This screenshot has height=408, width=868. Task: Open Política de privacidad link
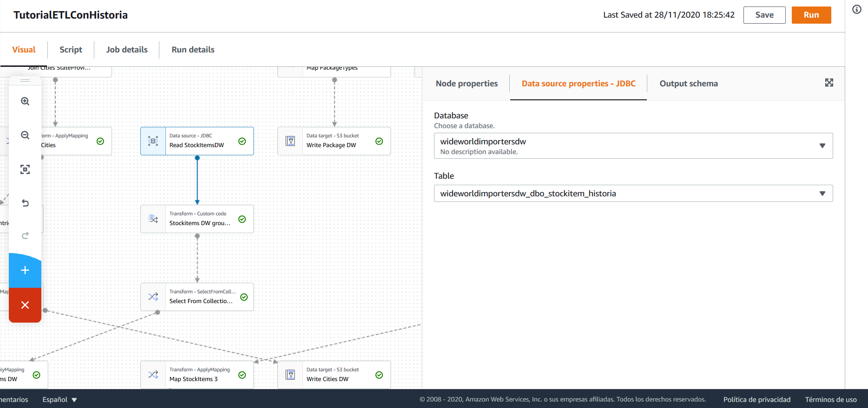click(757, 400)
